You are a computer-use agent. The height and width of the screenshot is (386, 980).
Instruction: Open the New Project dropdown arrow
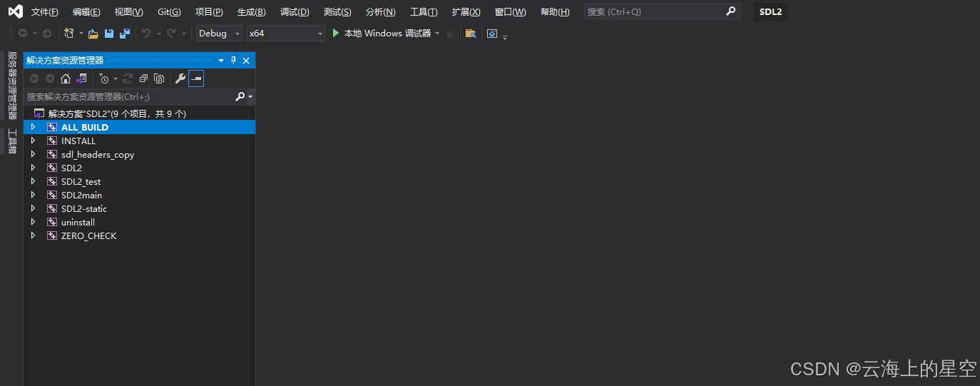click(x=81, y=34)
